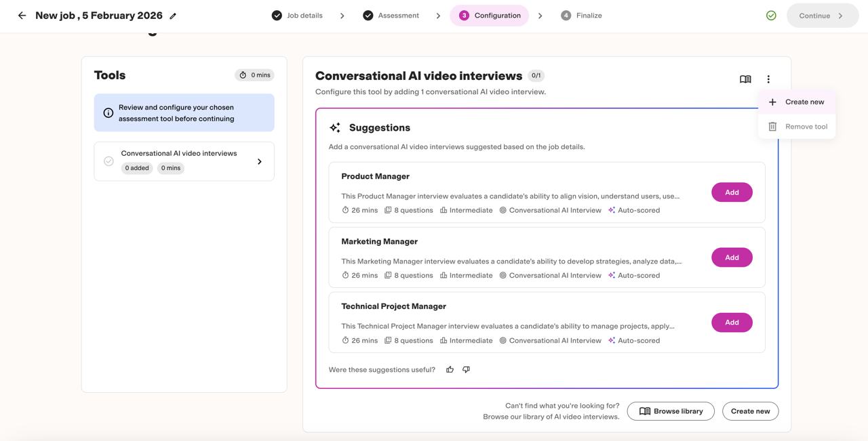Click the difficulty bars icon in Technical Project Manager
Screen dimensions: 868x441
tap(443, 340)
